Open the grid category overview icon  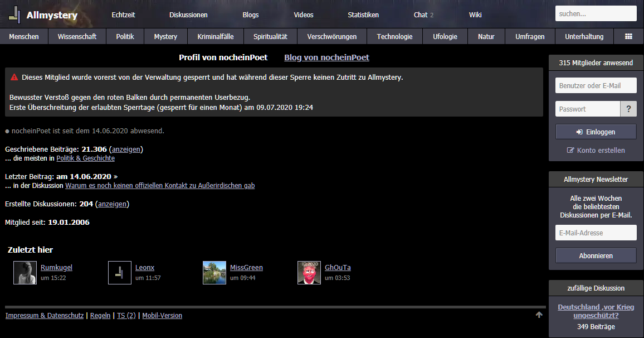(628, 37)
